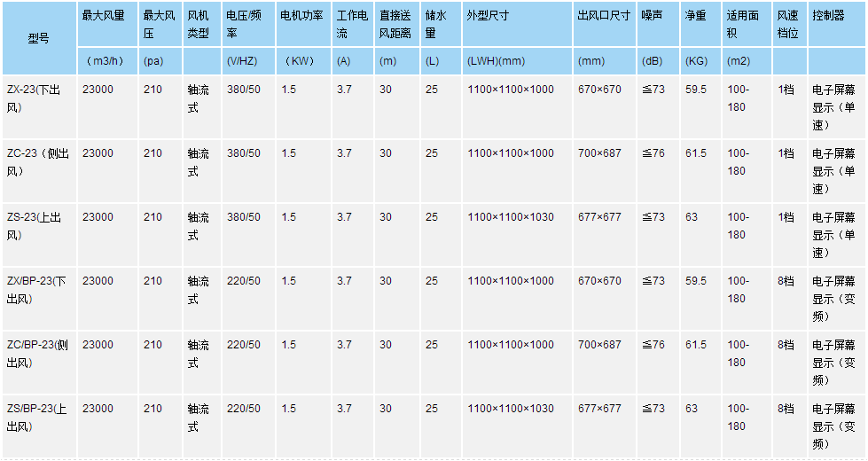The image size is (868, 461).
Task: Click the 型号 column header
Action: pyautogui.click(x=38, y=38)
